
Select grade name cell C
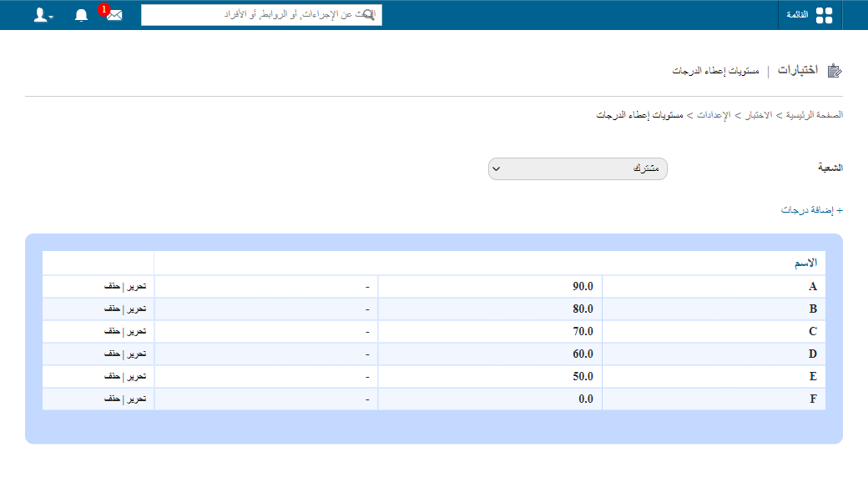[714, 331]
